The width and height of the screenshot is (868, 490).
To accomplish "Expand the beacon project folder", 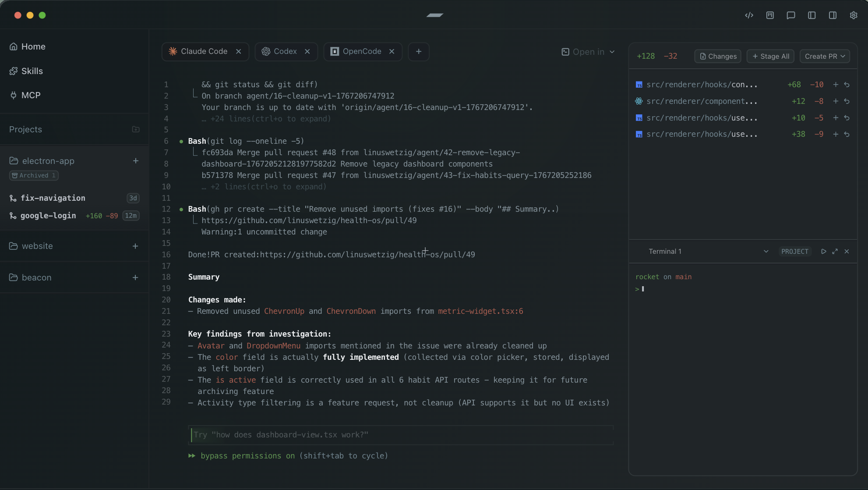I will (30, 277).
